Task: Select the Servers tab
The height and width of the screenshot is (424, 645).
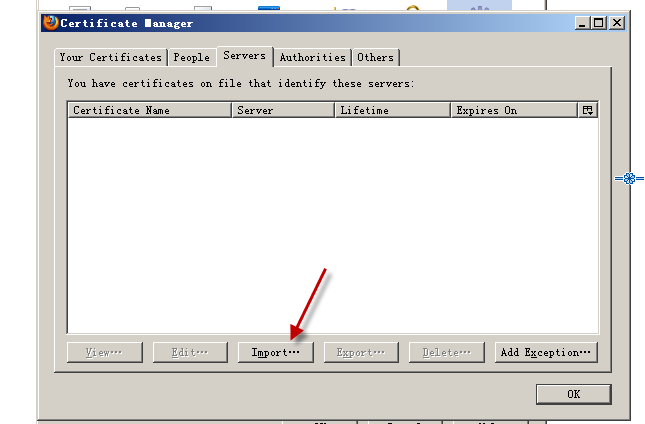Action: pos(245,56)
